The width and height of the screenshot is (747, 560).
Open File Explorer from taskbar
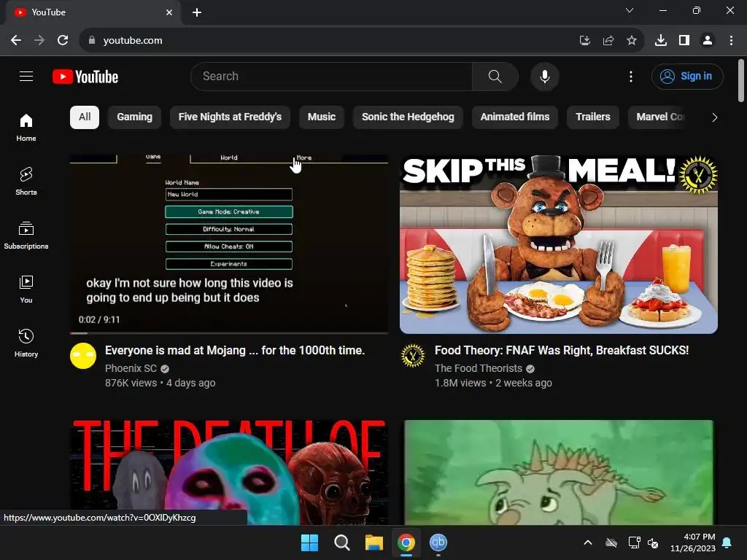click(374, 542)
